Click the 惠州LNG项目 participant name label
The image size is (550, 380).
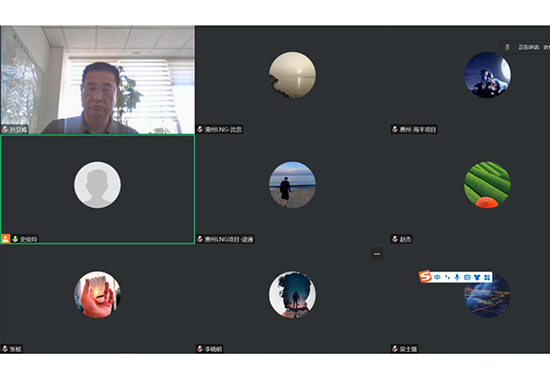pos(229,239)
